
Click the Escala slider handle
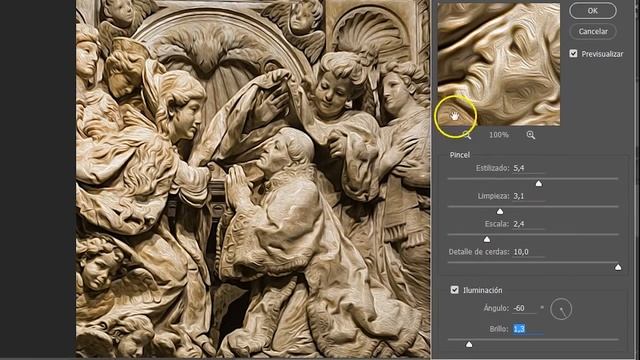pyautogui.click(x=487, y=239)
